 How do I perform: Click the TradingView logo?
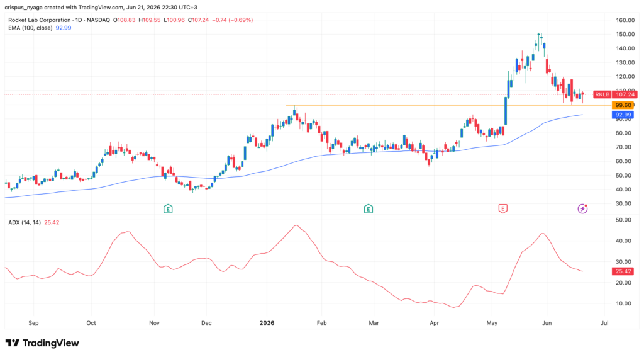click(42, 343)
